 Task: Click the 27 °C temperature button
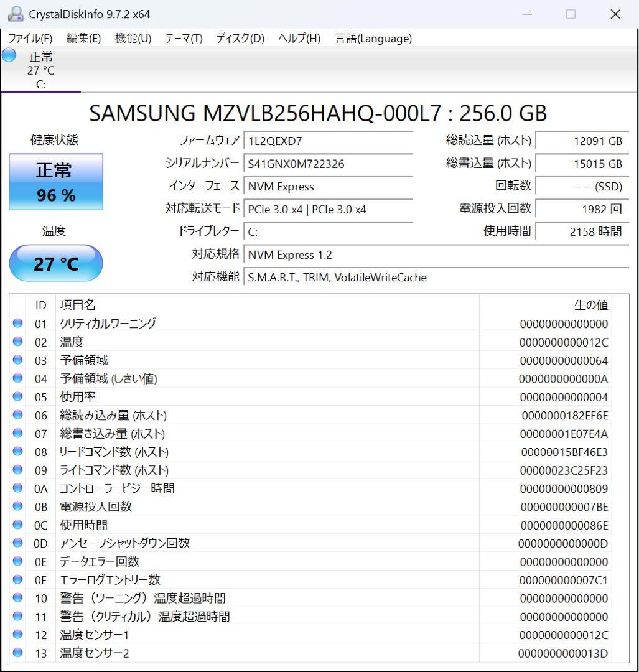coord(55,263)
